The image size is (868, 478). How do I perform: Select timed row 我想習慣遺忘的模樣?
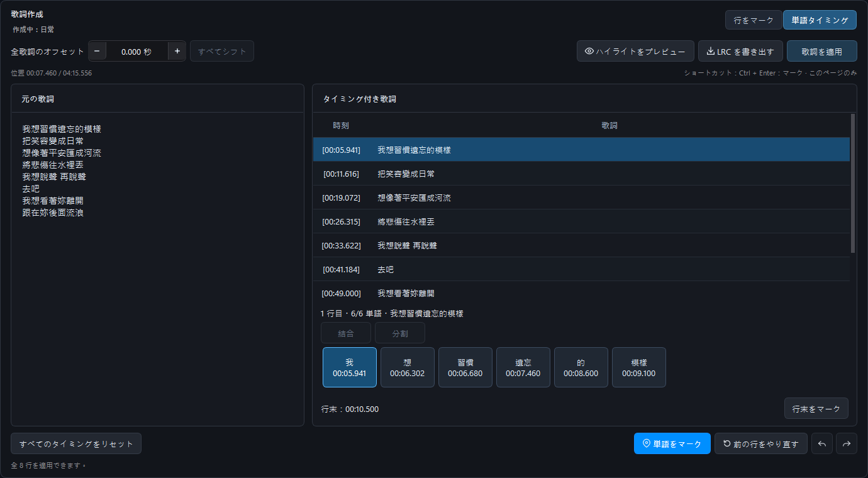pyautogui.click(x=581, y=150)
